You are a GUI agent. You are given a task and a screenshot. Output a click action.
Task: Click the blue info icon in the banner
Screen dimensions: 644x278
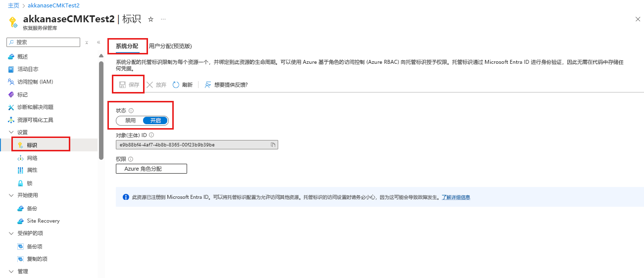(x=126, y=197)
